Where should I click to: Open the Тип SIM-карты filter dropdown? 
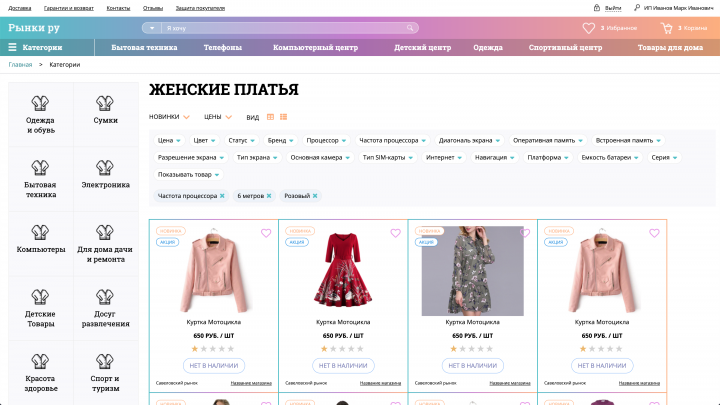(388, 158)
